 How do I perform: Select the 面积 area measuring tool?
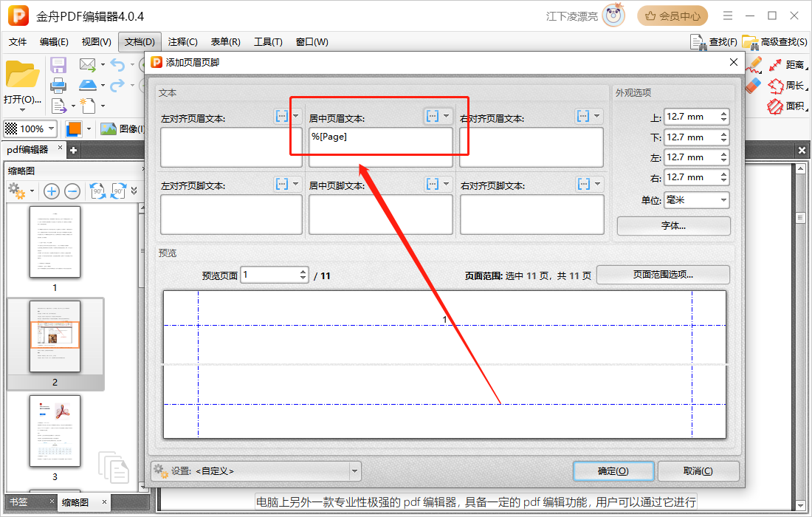(787, 106)
